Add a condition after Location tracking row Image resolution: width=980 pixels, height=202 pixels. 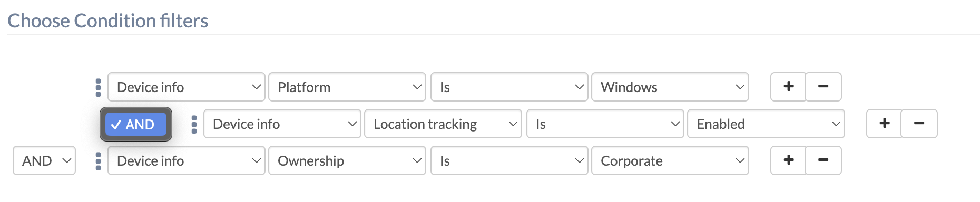[884, 124]
